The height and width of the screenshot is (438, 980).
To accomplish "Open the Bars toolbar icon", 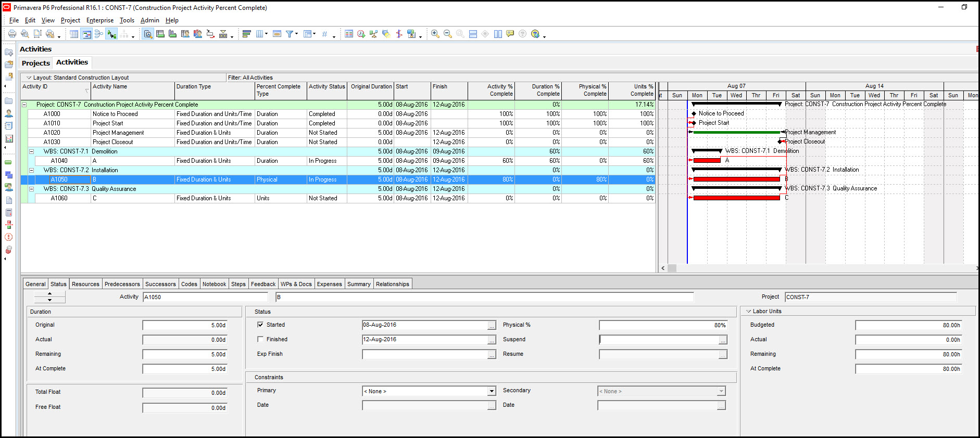I will pyautogui.click(x=247, y=34).
